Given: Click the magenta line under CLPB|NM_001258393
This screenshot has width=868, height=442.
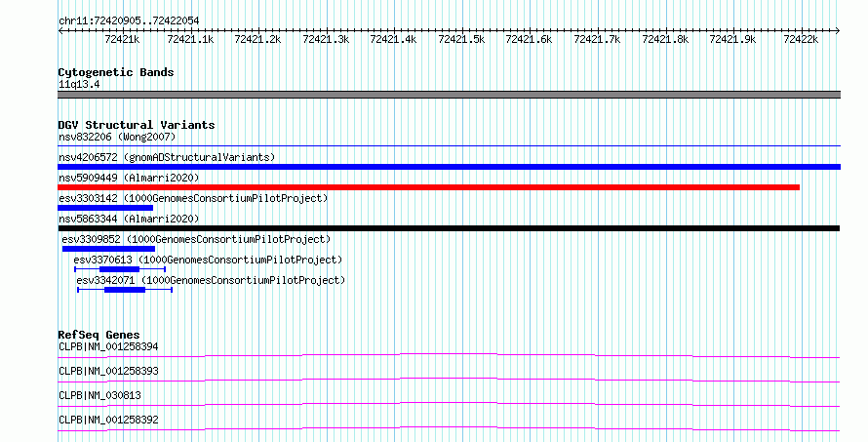Looking at the screenshot, I should (x=449, y=380).
